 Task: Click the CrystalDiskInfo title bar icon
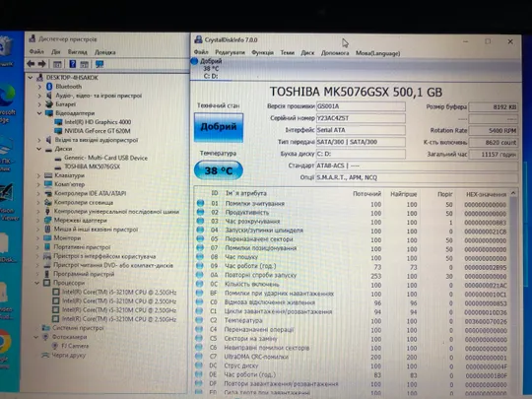click(x=198, y=39)
